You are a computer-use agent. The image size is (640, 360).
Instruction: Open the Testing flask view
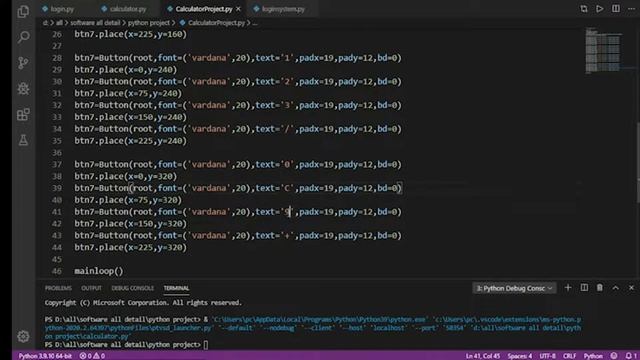[23, 140]
